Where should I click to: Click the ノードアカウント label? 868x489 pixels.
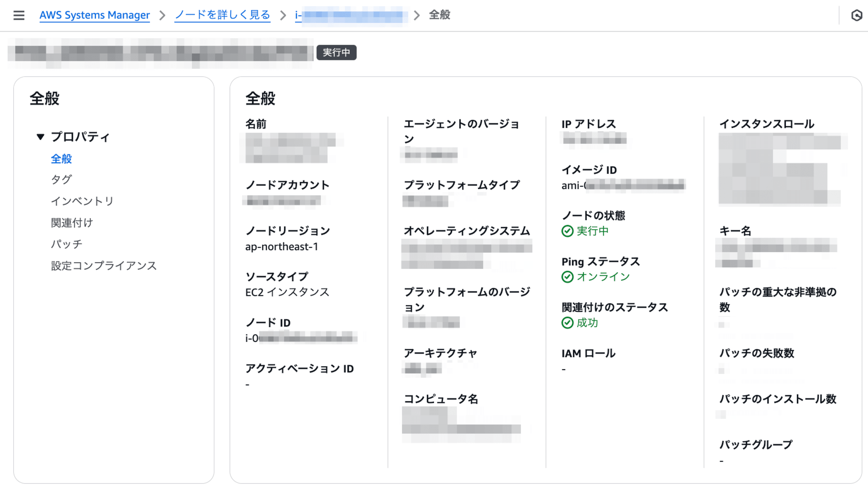point(287,185)
